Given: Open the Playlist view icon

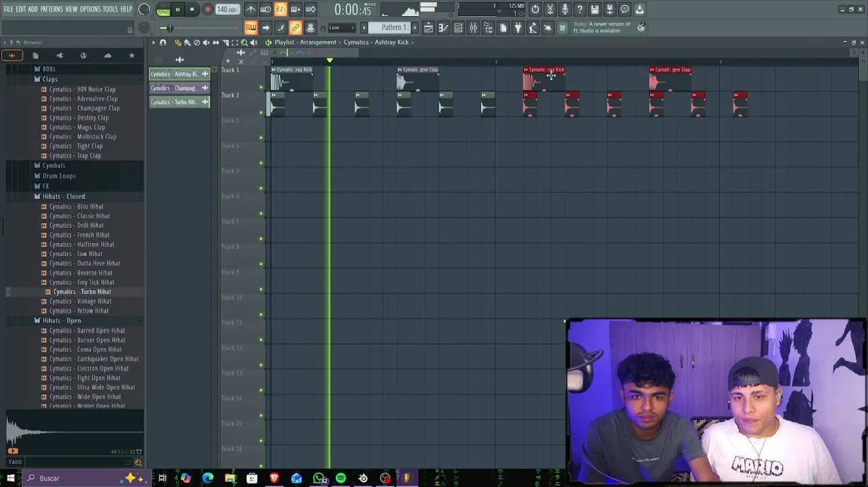Looking at the screenshot, I should [428, 28].
